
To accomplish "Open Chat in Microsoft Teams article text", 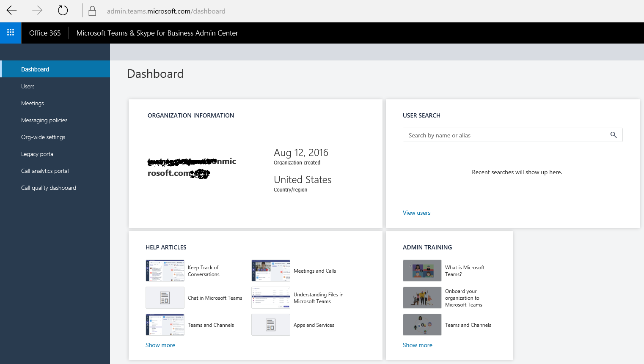I will pos(215,298).
